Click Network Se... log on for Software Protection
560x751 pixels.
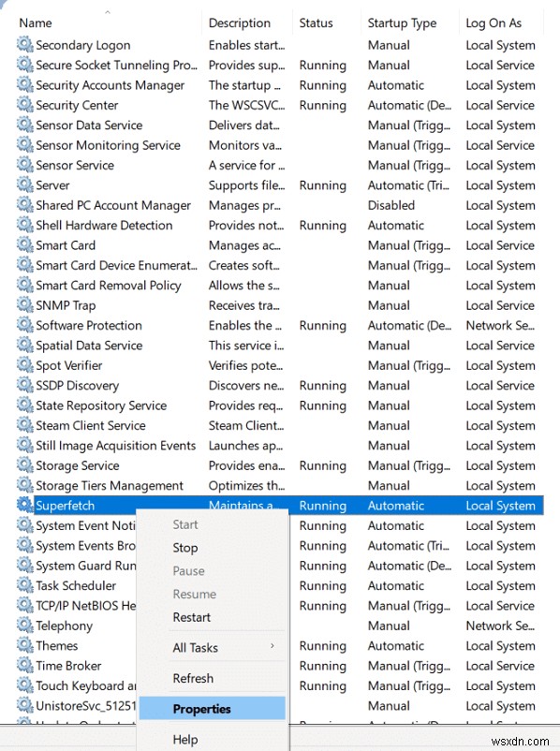[x=500, y=325]
